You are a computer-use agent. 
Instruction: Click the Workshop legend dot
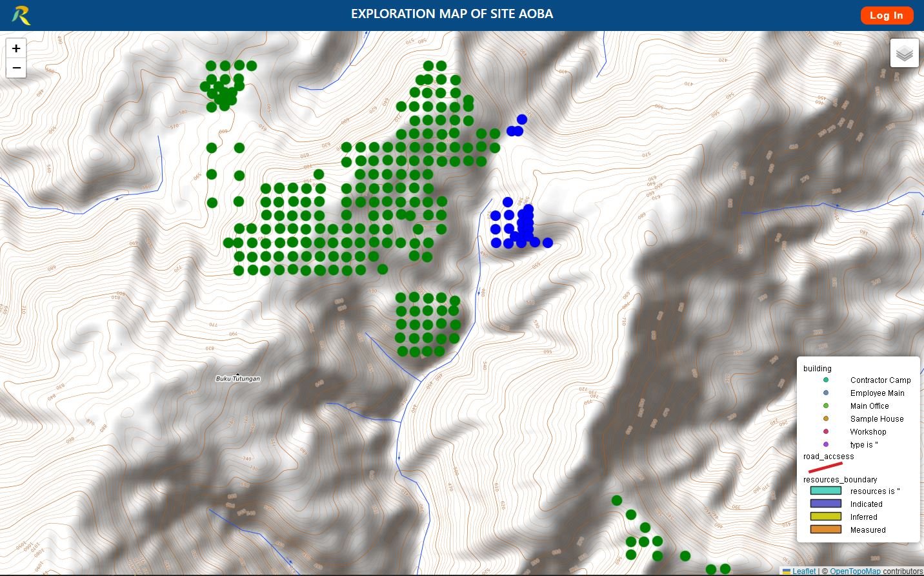coord(825,431)
